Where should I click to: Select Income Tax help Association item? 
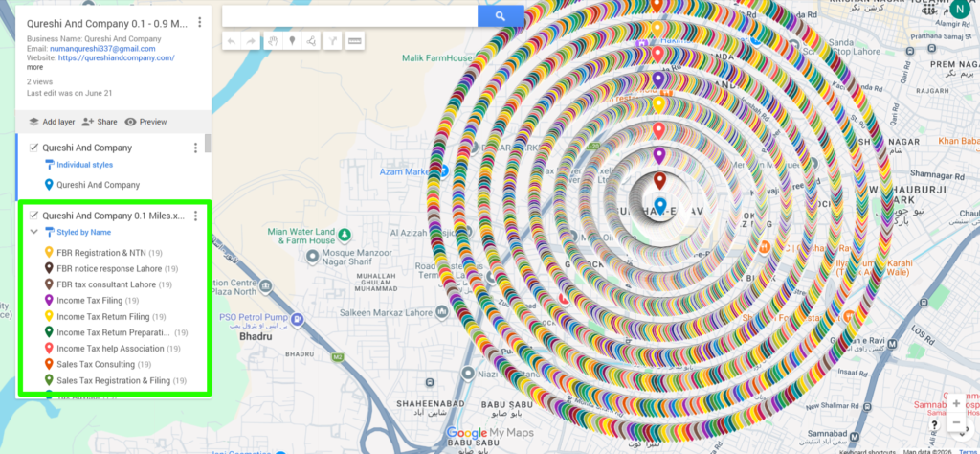coord(113,349)
